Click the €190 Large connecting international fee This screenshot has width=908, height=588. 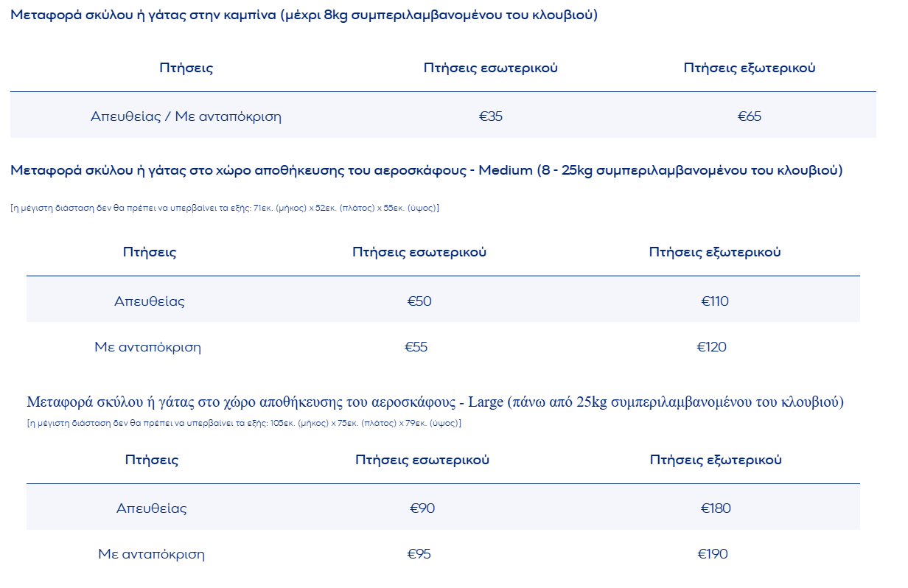click(713, 554)
